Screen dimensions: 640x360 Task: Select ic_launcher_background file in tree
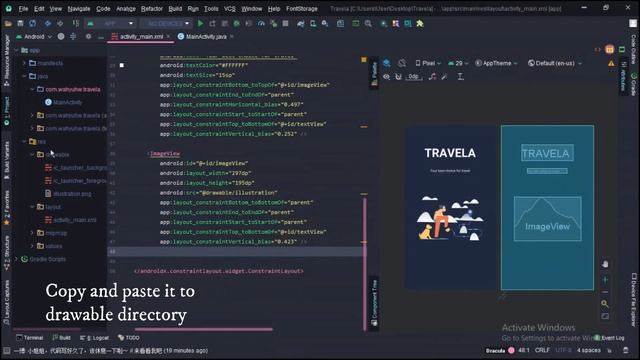76,168
